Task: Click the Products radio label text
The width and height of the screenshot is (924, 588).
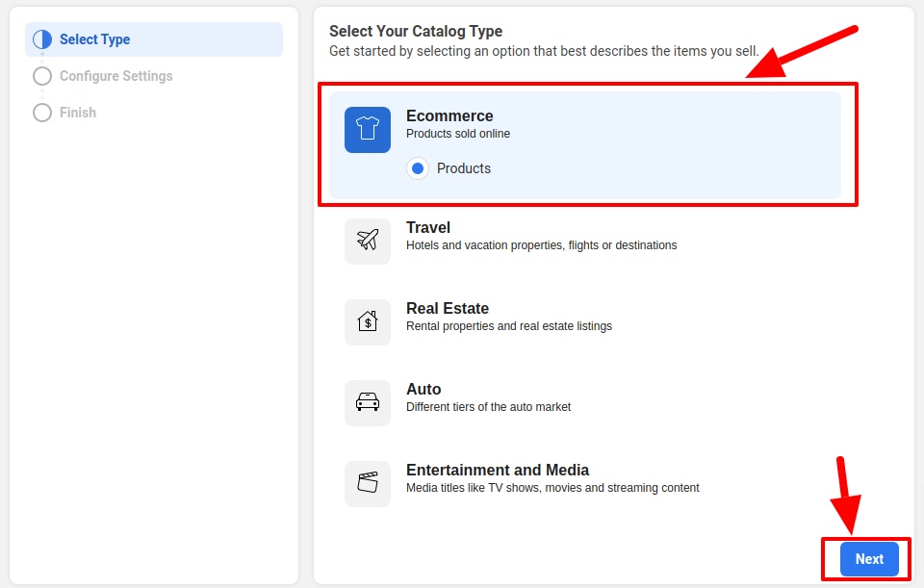Action: click(x=464, y=168)
